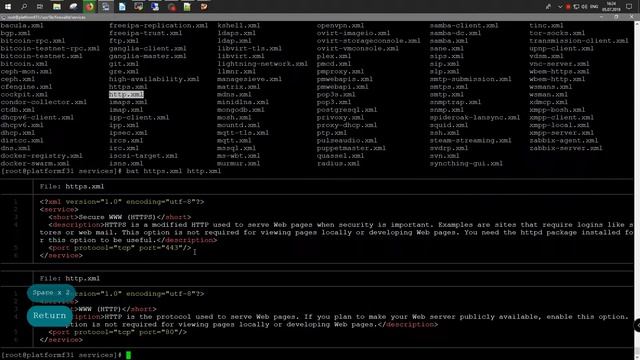The width and height of the screenshot is (640, 360).
Task: Click ssh.xml file name
Action: pos(444,133)
